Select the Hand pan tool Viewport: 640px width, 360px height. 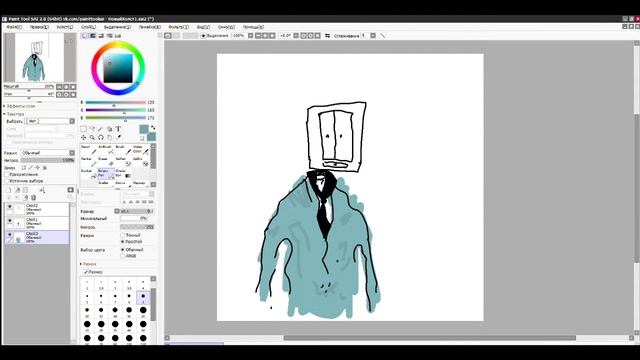(x=109, y=138)
